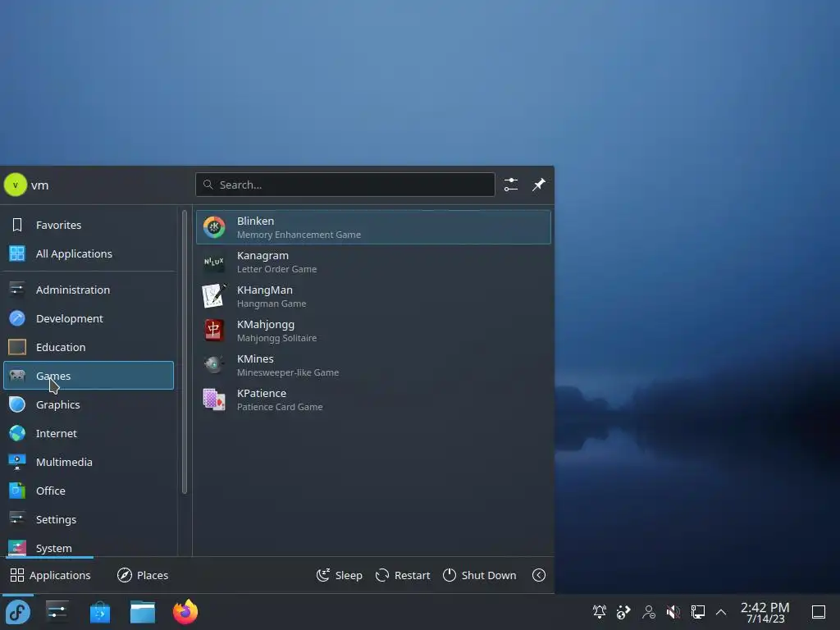The image size is (840, 630).
Task: Open the network connections tray icon
Action: point(697,612)
